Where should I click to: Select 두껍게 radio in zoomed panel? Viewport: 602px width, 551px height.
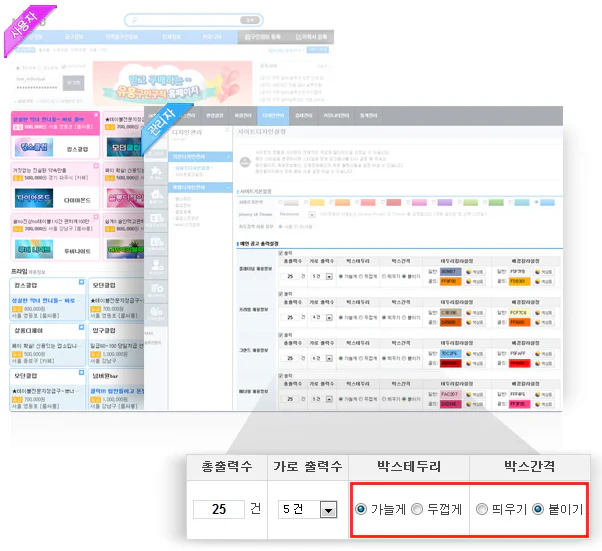tap(417, 509)
